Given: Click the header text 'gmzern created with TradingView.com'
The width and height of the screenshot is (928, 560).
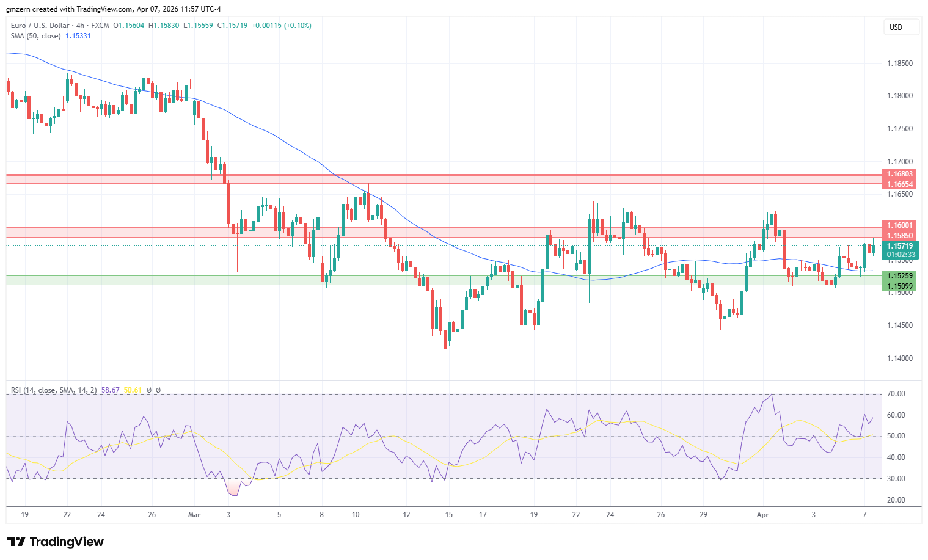Looking at the screenshot, I should click(x=70, y=9).
